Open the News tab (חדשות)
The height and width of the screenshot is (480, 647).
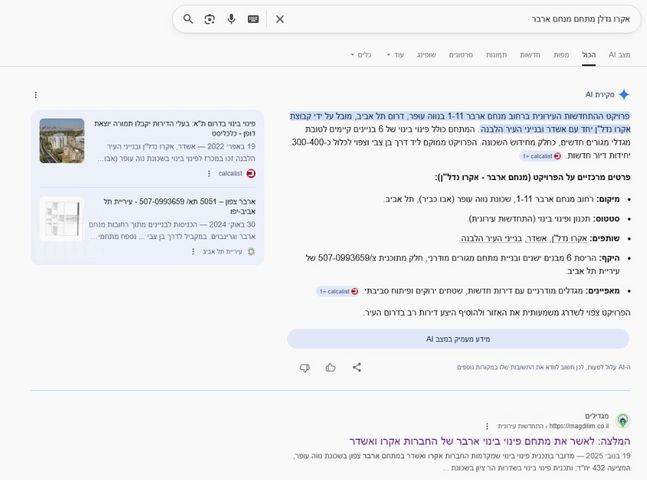pyautogui.click(x=530, y=54)
